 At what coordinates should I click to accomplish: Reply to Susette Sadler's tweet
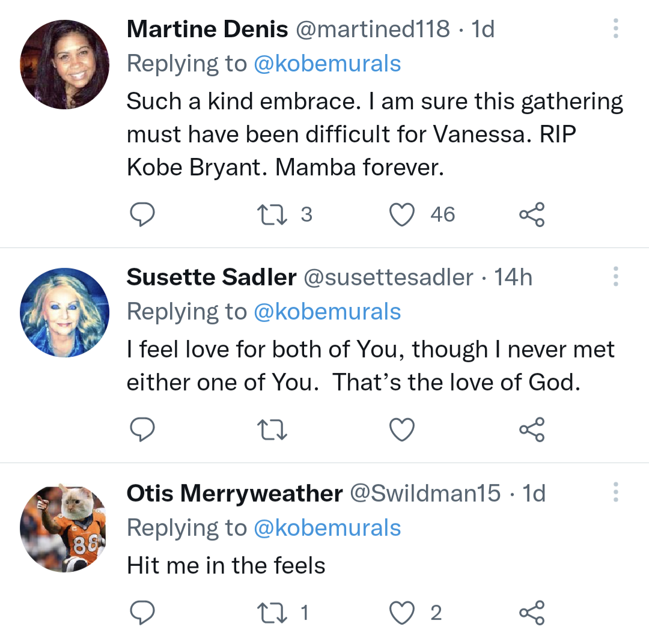143,430
